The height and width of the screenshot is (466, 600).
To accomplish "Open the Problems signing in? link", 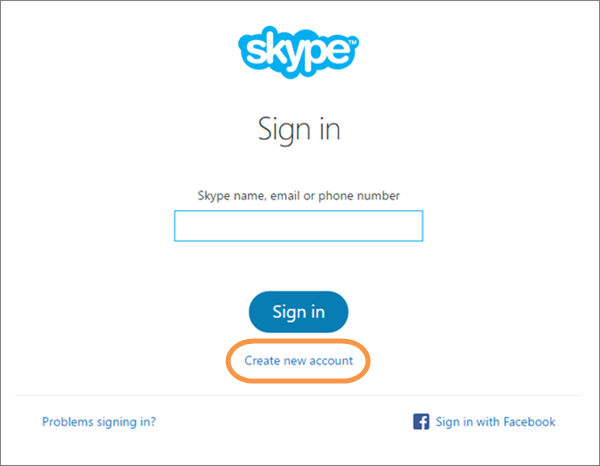I will pyautogui.click(x=99, y=422).
